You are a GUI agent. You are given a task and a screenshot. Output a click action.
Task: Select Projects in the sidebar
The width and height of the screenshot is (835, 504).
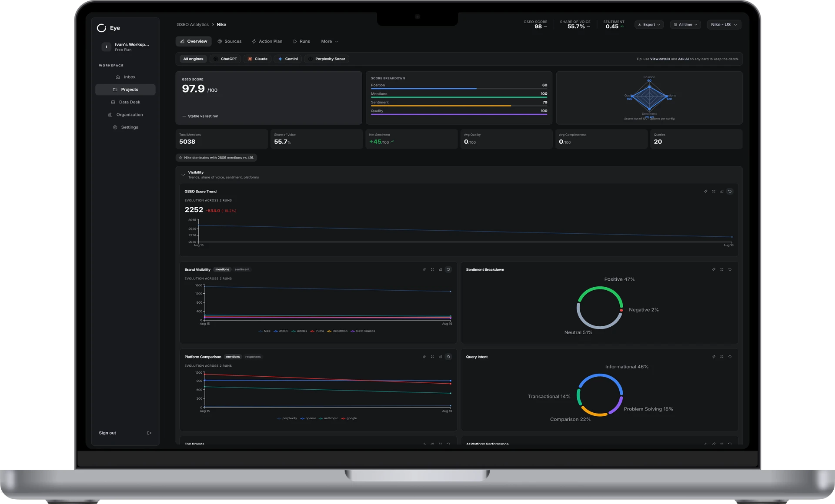(125, 90)
